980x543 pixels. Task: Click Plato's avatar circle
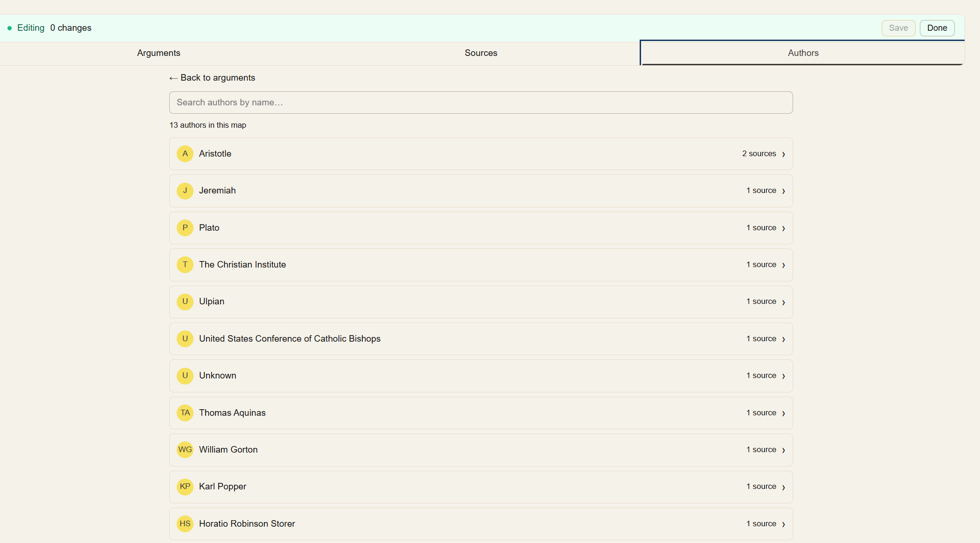(x=185, y=227)
